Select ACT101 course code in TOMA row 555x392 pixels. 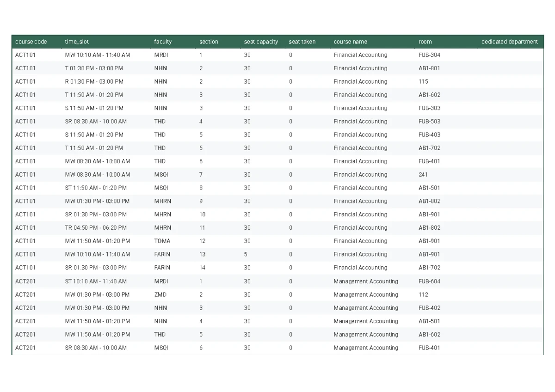coord(25,241)
